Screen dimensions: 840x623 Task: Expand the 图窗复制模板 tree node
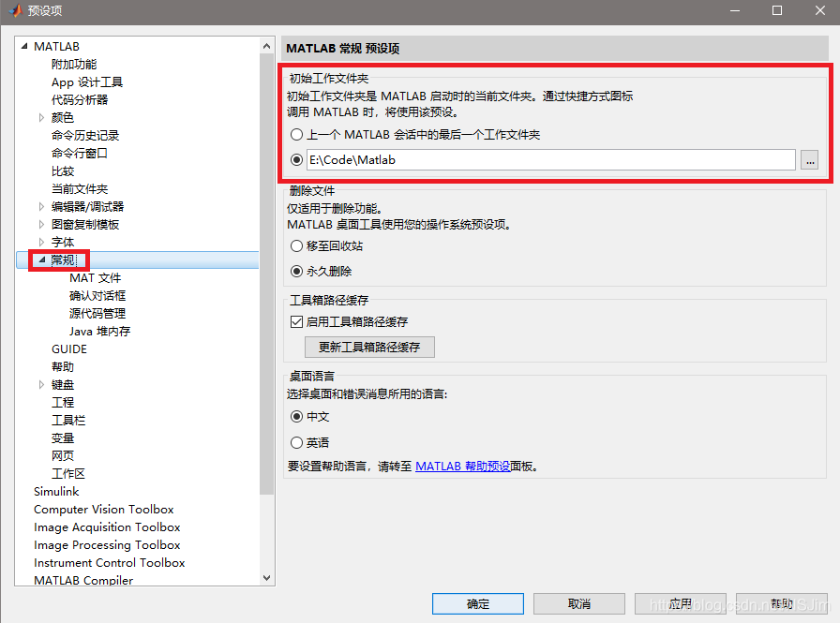(42, 224)
